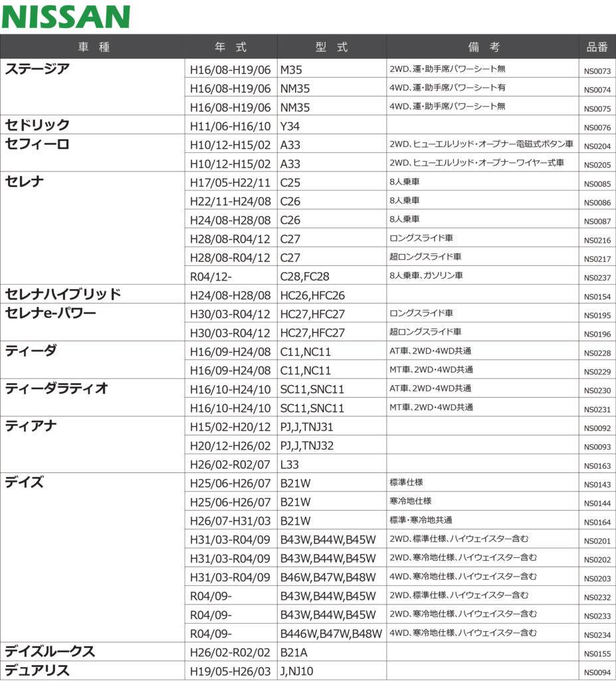Select the ティーダラティオ vehicle name
This screenshot has height=681, width=616.
coord(56,388)
